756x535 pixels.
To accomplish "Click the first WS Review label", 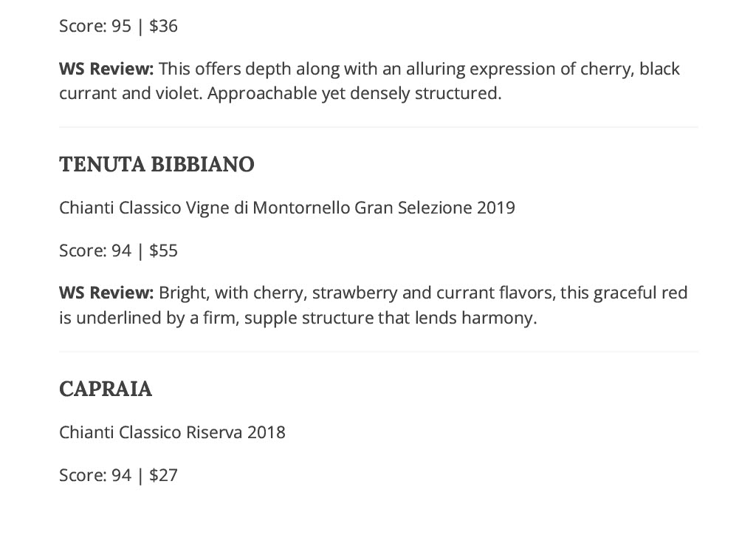I will [106, 69].
